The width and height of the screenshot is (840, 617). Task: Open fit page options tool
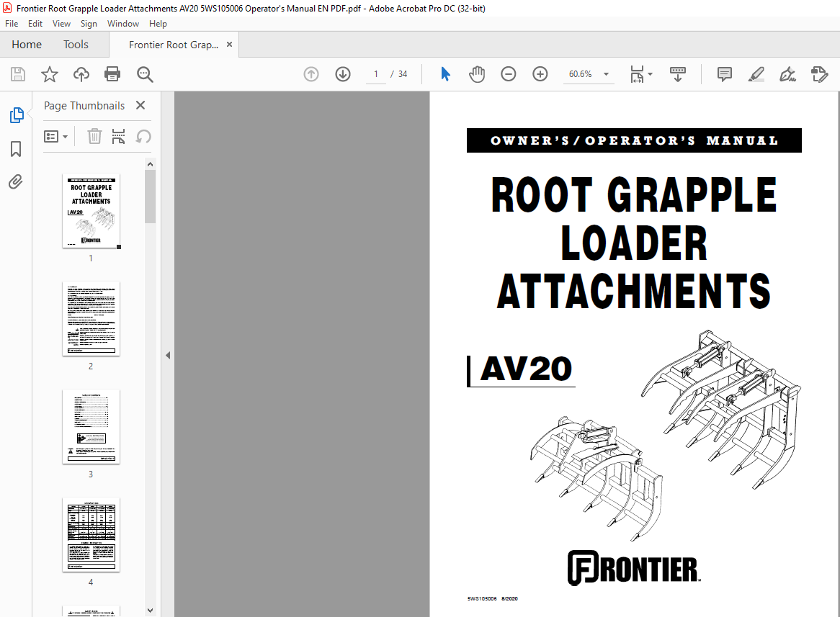[x=636, y=74]
